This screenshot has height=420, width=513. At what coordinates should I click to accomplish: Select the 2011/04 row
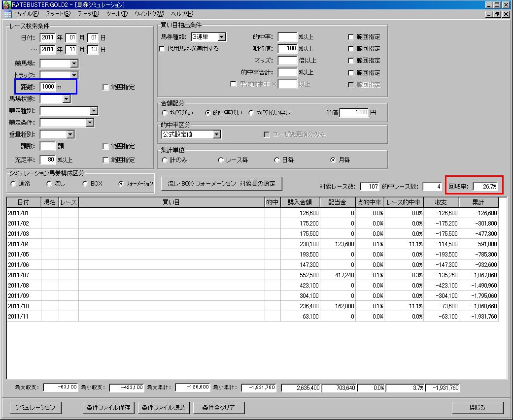pos(253,244)
